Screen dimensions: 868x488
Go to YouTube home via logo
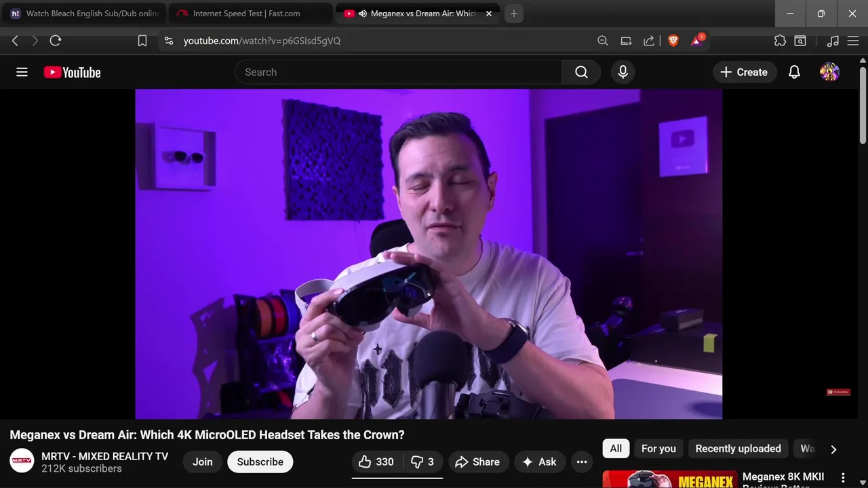pyautogui.click(x=72, y=73)
